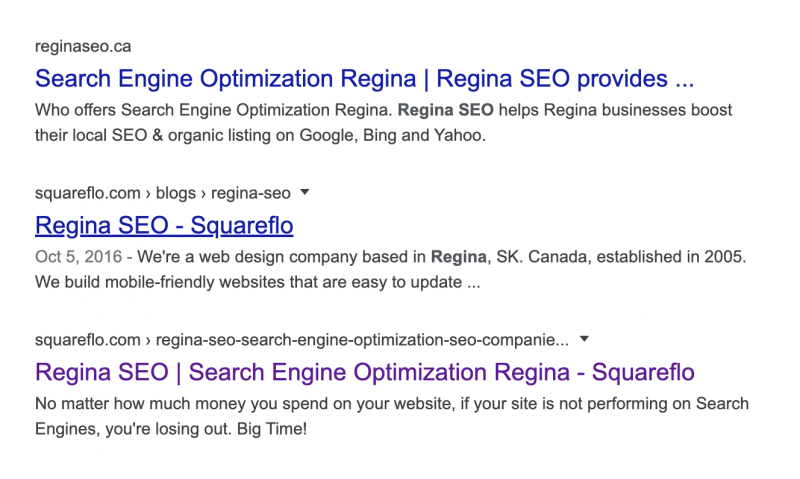Image resolution: width=800 pixels, height=479 pixels.
Task: Click squareflo.com in the blogs breadcrumb
Action: click(x=88, y=194)
